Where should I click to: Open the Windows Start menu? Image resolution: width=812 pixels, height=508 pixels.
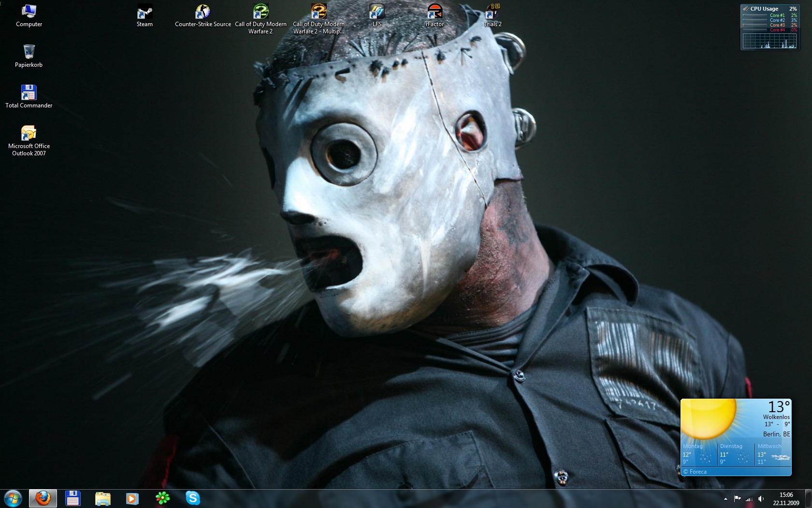tap(13, 498)
